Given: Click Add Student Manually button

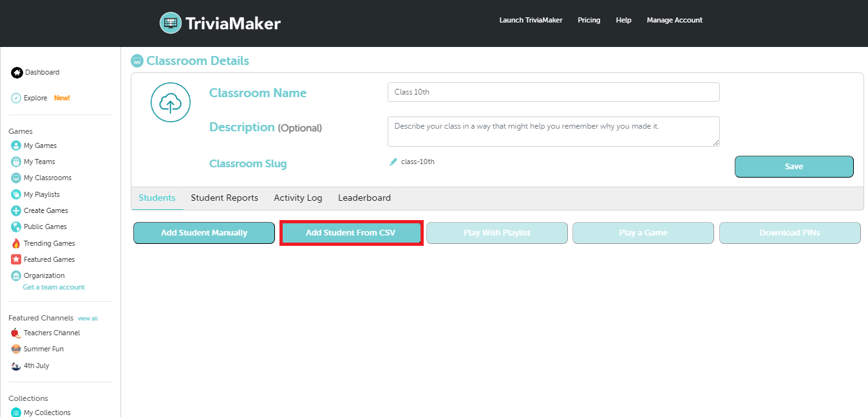Looking at the screenshot, I should 204,233.
